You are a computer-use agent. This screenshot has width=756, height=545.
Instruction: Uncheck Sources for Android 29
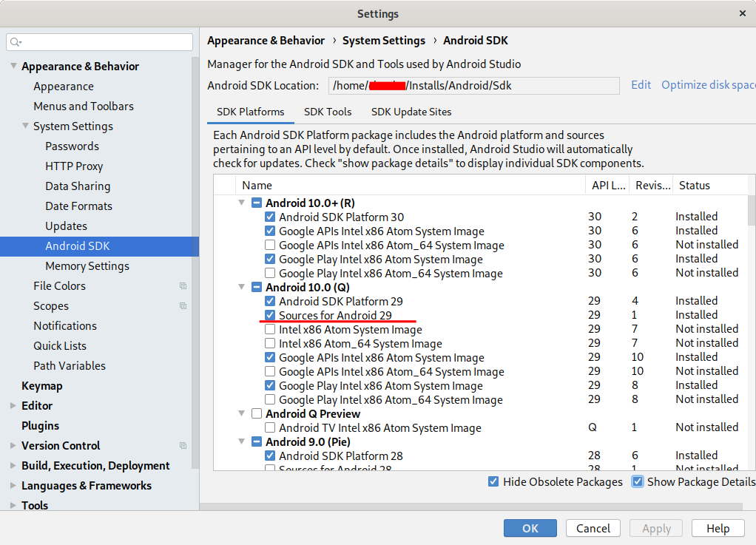pyautogui.click(x=271, y=315)
